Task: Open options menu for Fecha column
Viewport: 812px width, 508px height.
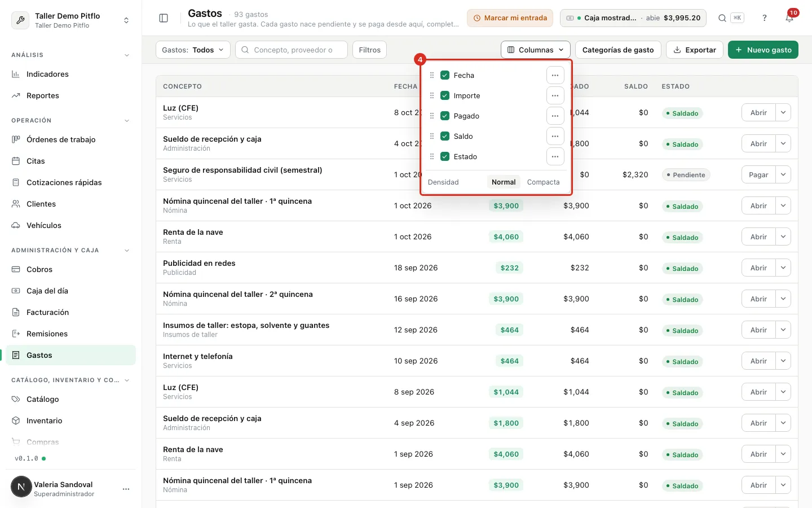Action: (555, 75)
